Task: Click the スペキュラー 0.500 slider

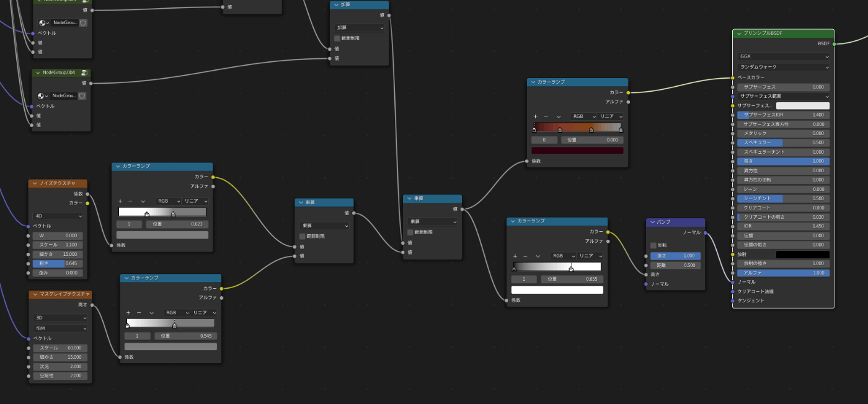Action: coord(784,143)
